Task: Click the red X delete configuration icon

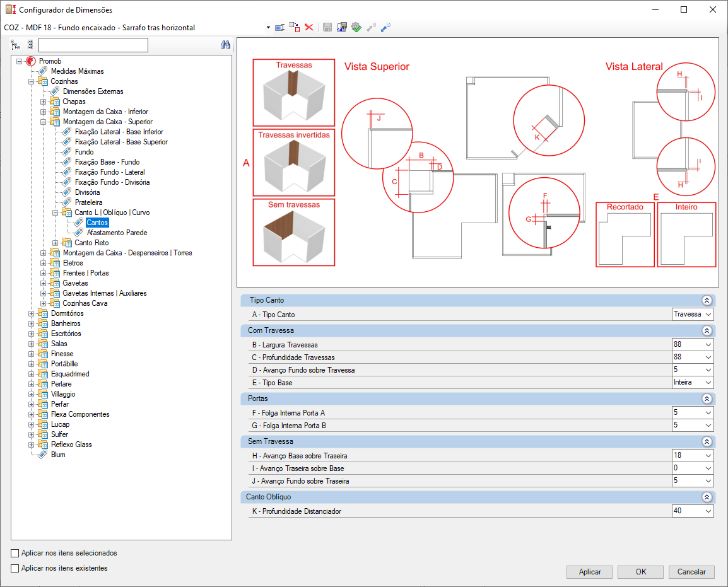Action: point(309,27)
